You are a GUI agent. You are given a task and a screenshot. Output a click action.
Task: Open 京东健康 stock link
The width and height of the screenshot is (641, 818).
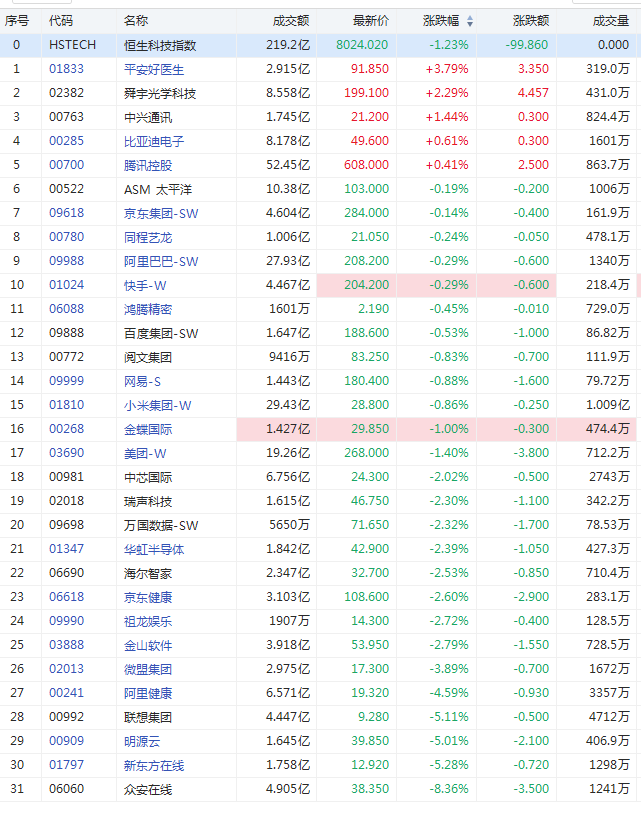tap(148, 597)
